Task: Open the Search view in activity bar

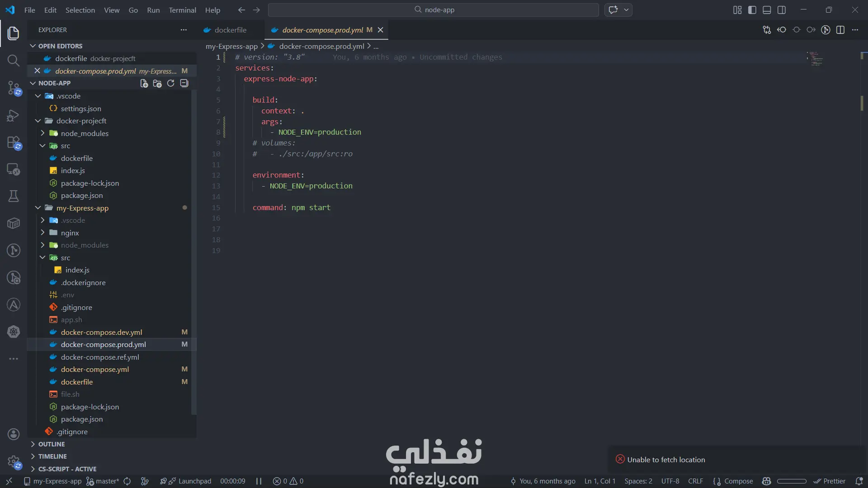Action: [14, 61]
